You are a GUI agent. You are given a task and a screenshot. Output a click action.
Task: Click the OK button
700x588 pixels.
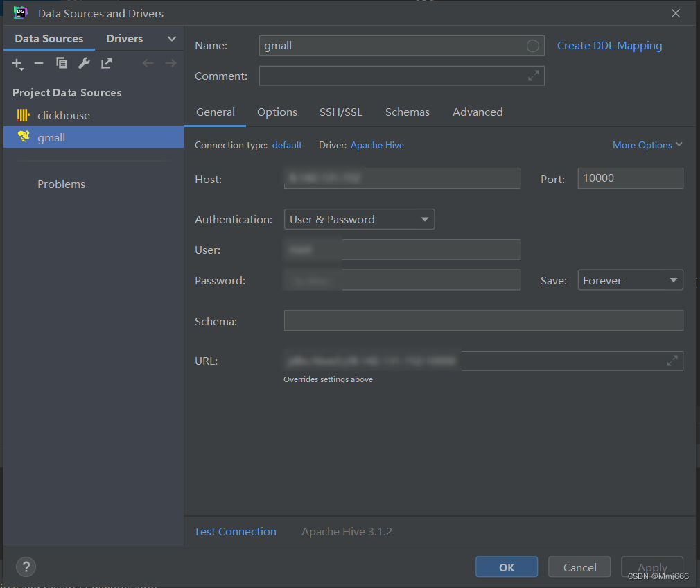506,567
